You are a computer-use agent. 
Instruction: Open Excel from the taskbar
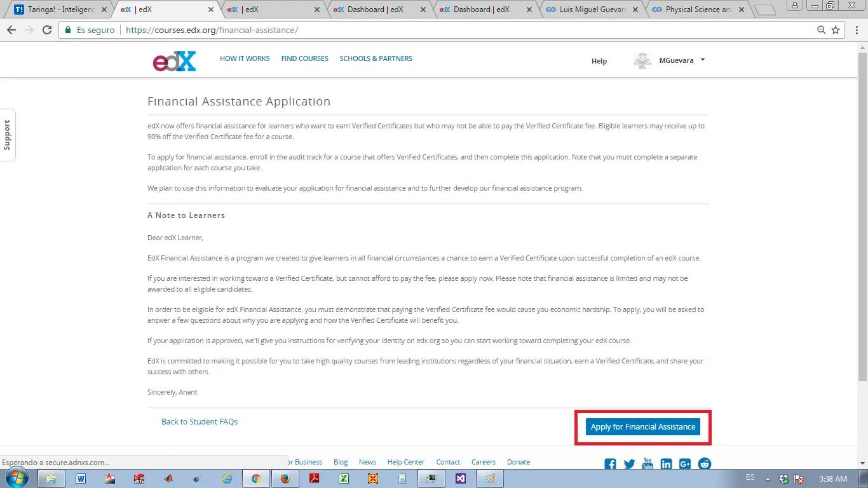point(344,478)
